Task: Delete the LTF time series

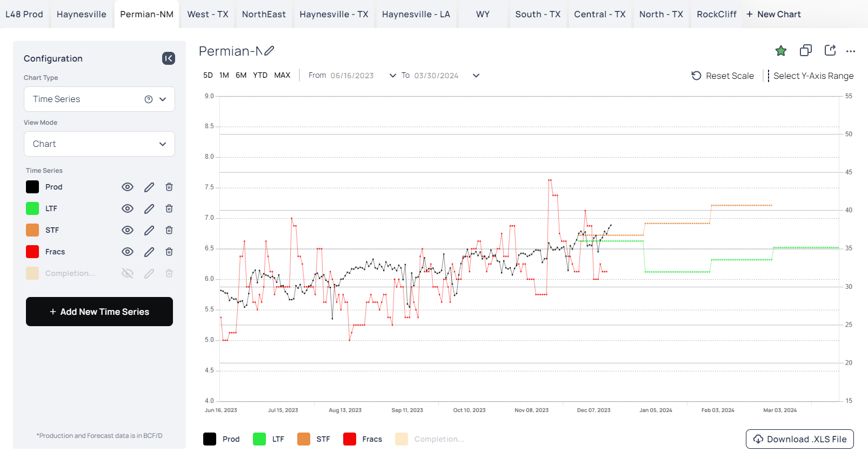Action: [169, 208]
